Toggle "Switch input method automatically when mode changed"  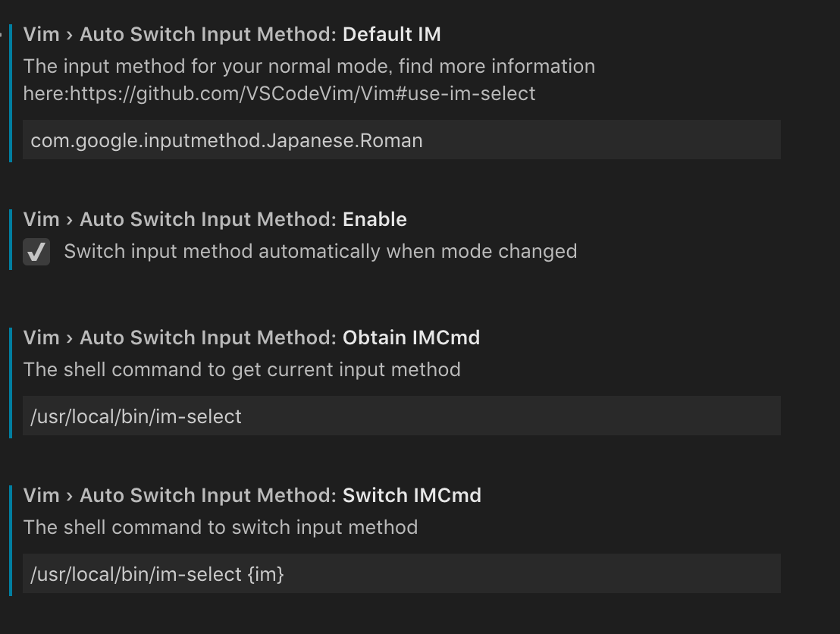pyautogui.click(x=36, y=251)
